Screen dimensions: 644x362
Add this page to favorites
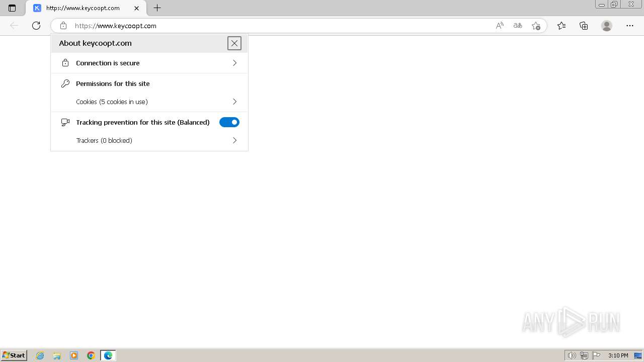(536, 26)
